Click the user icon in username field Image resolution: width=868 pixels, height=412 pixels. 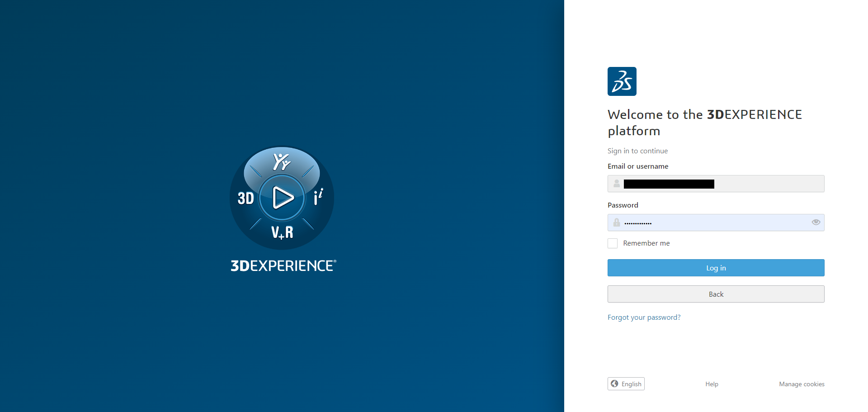tap(617, 184)
